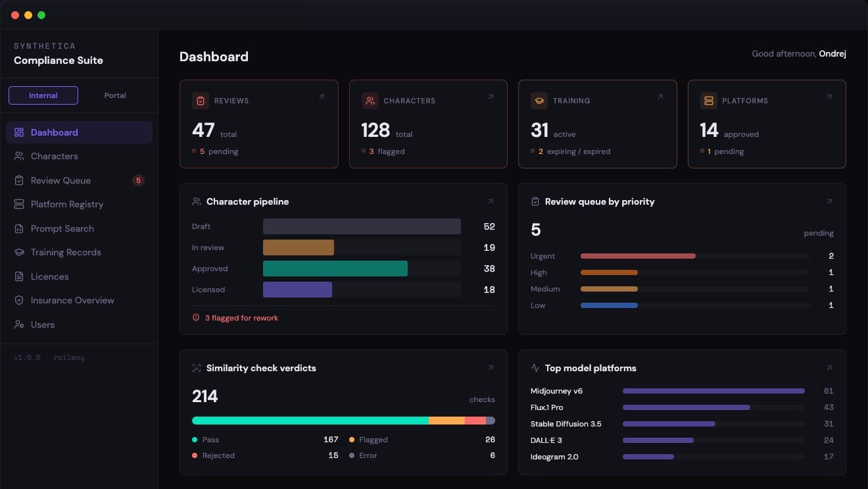Image resolution: width=868 pixels, height=489 pixels.
Task: Click the Midjourney v6 platform row
Action: [682, 391]
